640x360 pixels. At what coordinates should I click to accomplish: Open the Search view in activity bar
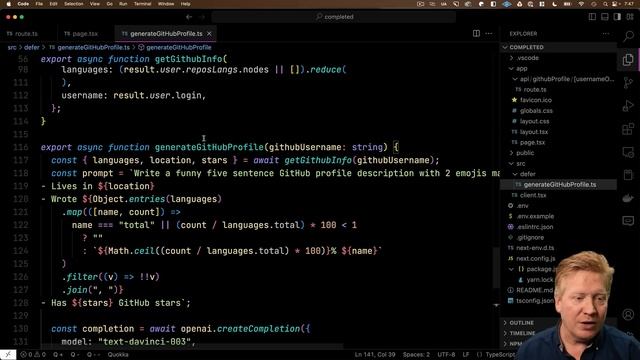click(x=628, y=36)
